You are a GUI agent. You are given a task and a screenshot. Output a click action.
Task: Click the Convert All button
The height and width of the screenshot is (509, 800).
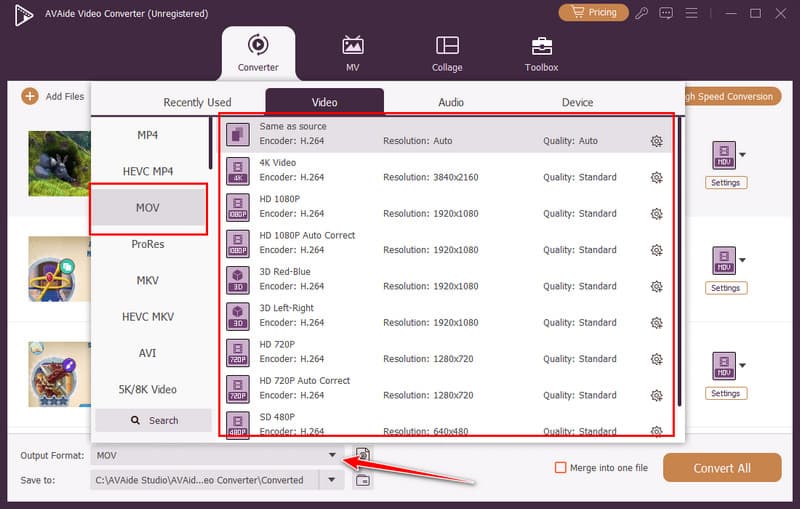pos(722,467)
